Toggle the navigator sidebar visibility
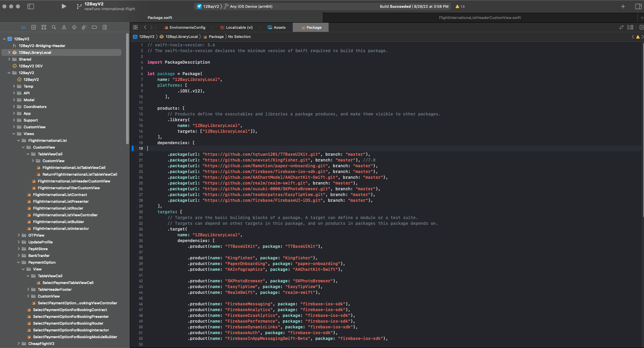This screenshot has width=644, height=348. [x=30, y=6]
